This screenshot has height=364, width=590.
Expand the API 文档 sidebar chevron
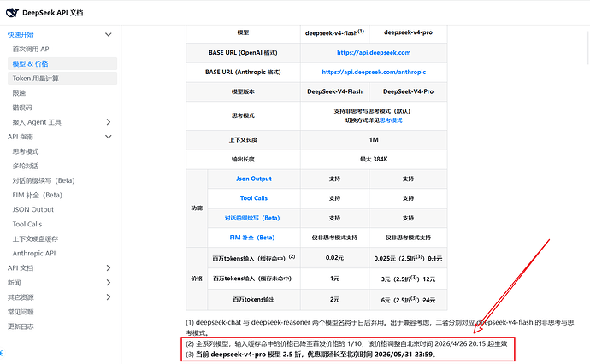pyautogui.click(x=109, y=267)
